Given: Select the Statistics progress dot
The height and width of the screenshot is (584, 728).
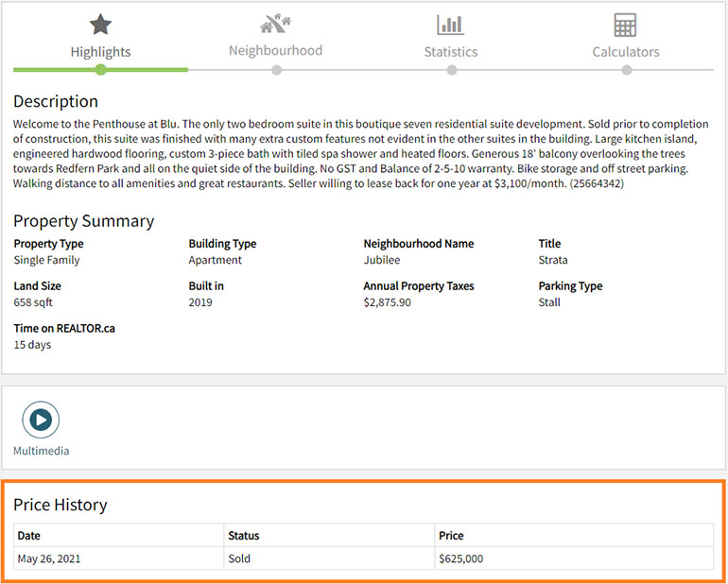Looking at the screenshot, I should click(x=451, y=70).
